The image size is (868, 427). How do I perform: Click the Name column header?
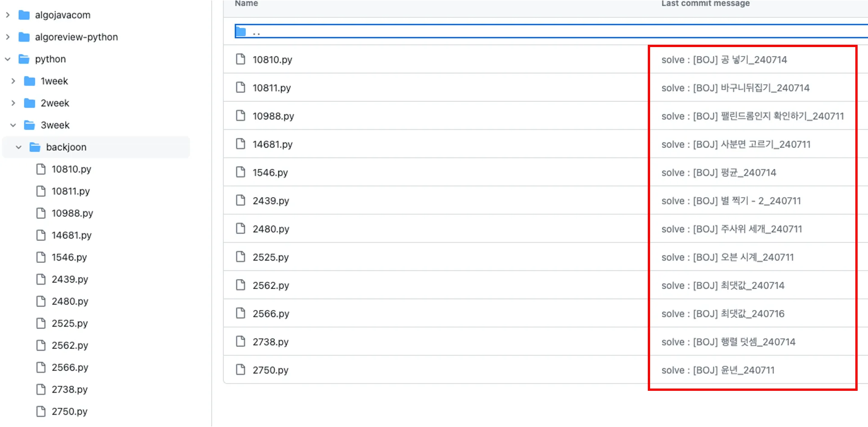(x=246, y=4)
